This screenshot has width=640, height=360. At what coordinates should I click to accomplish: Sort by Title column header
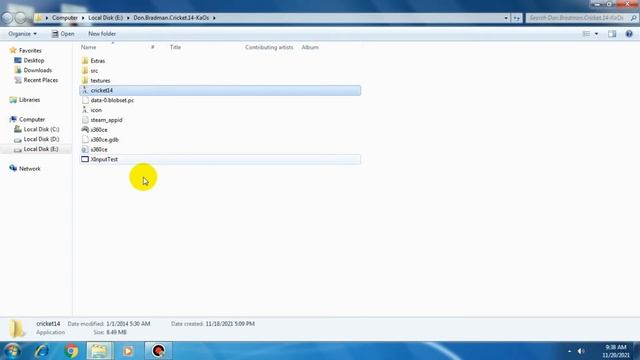click(x=175, y=47)
